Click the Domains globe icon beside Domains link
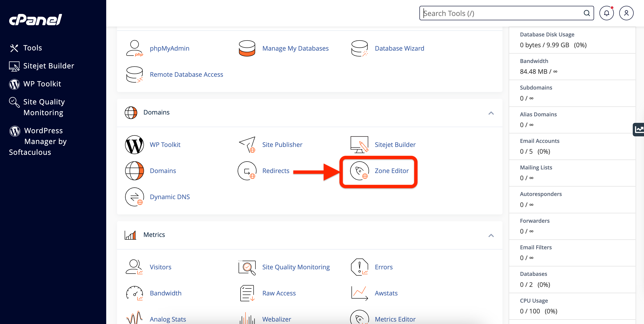Image resolution: width=644 pixels, height=324 pixels. (135, 171)
